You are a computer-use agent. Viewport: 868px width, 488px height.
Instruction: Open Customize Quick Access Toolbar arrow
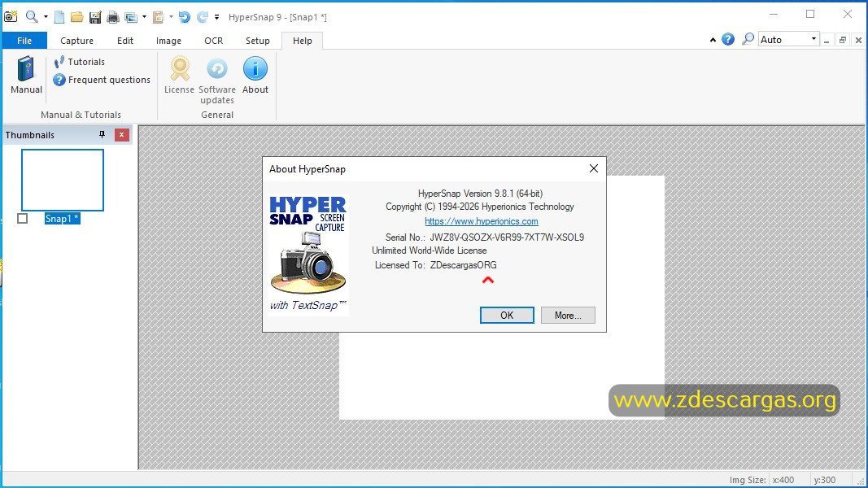[217, 17]
